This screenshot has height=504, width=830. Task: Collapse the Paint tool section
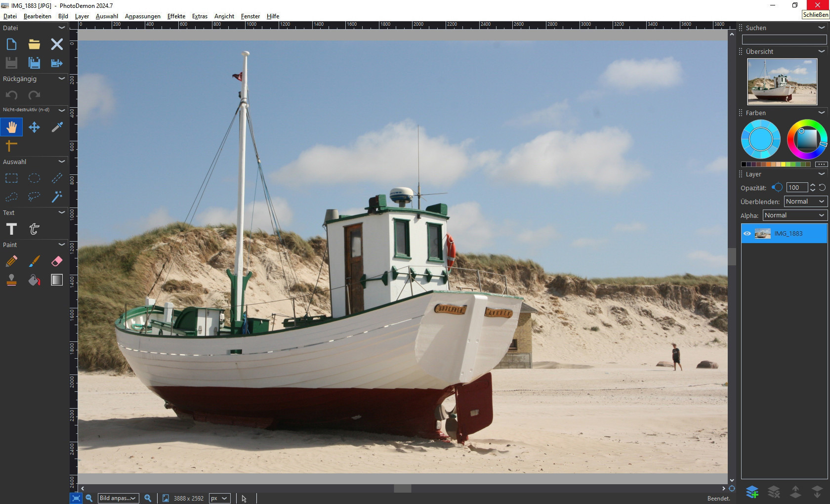click(62, 245)
